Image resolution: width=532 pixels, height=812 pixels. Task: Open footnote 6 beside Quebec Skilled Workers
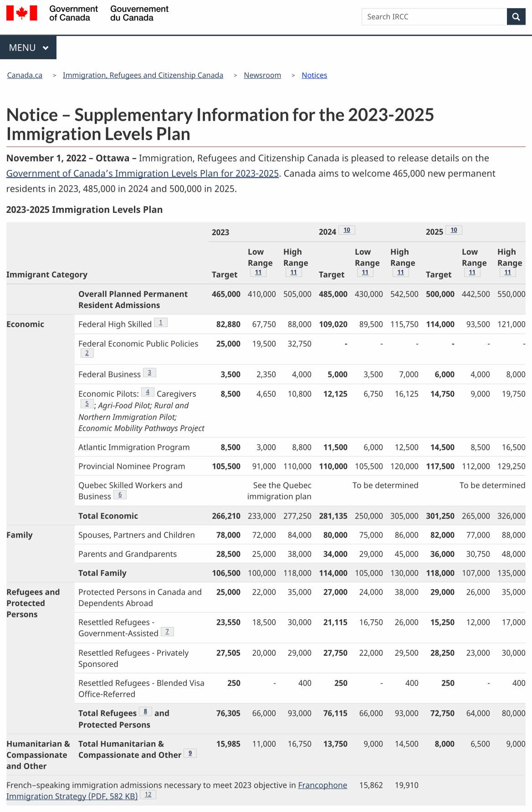point(120,495)
